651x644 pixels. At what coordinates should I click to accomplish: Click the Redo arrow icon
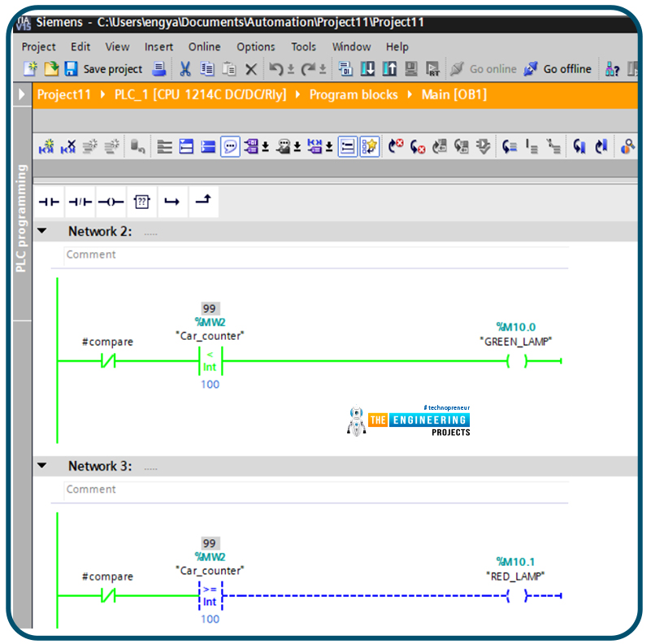308,69
